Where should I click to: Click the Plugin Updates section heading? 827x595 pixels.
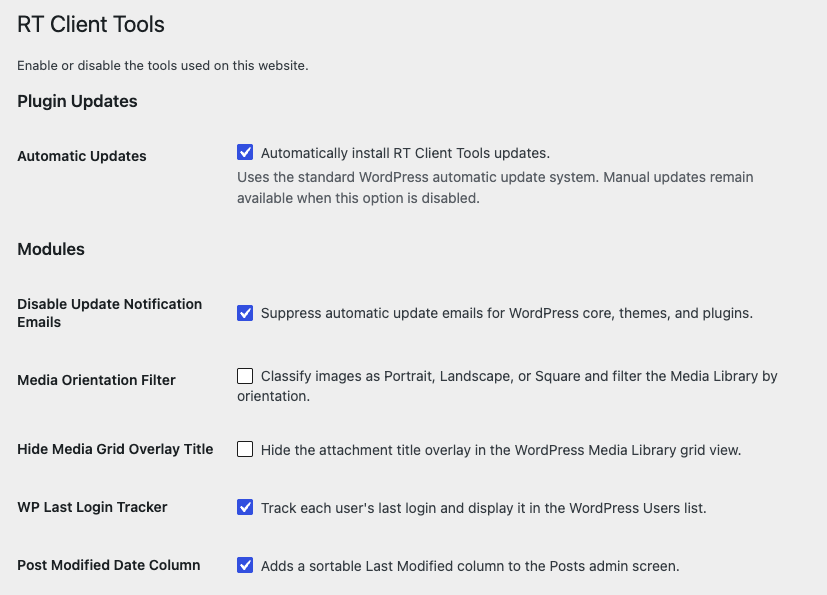tap(78, 101)
